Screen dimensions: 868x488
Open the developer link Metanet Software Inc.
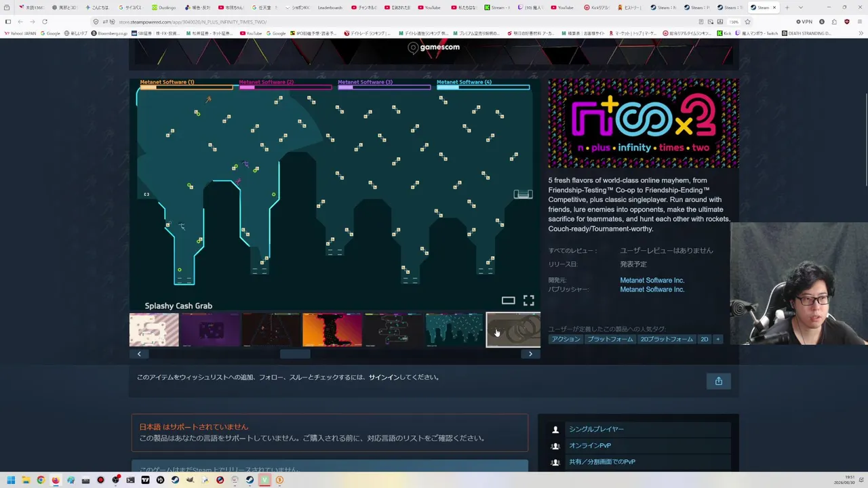652,280
